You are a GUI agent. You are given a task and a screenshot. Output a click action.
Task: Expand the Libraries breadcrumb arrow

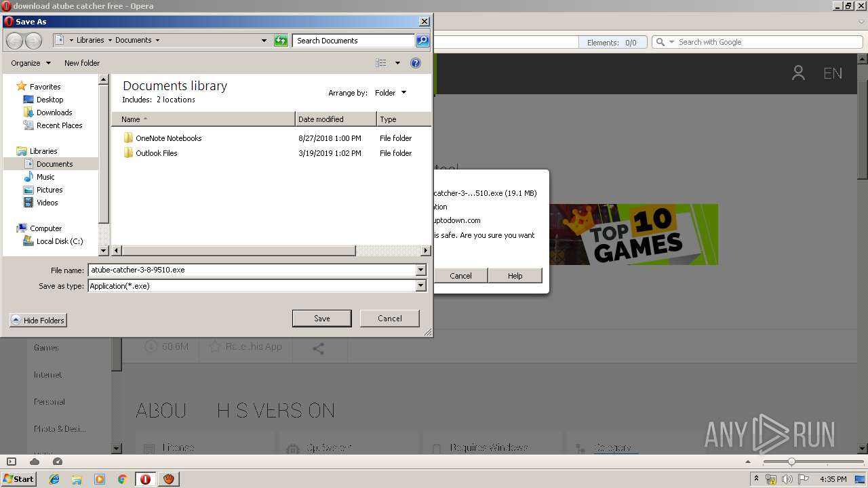(110, 41)
